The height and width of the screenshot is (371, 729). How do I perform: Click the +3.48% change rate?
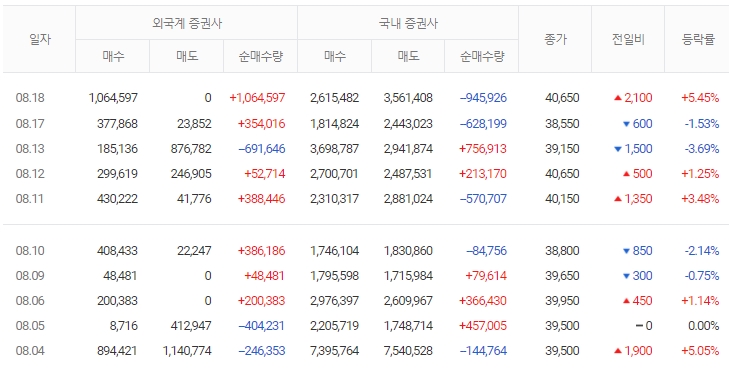700,199
